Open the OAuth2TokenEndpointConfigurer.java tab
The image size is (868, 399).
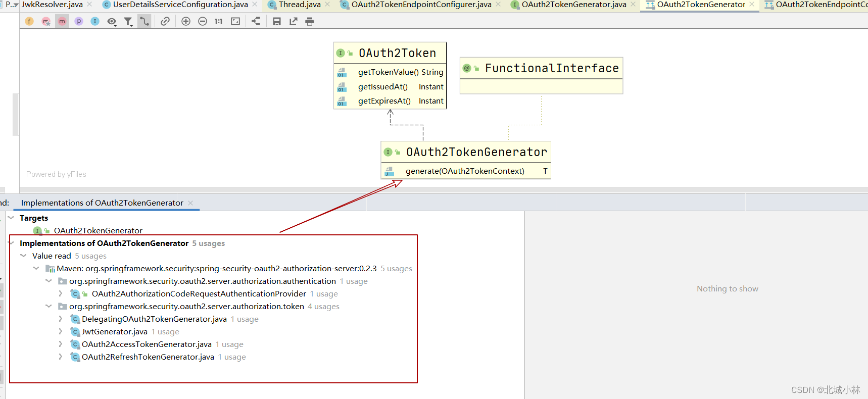421,5
